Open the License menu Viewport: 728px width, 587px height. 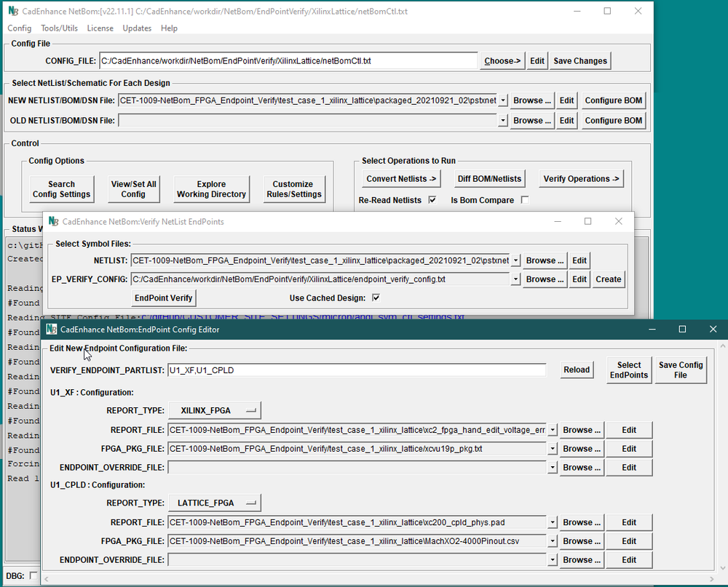click(x=100, y=28)
